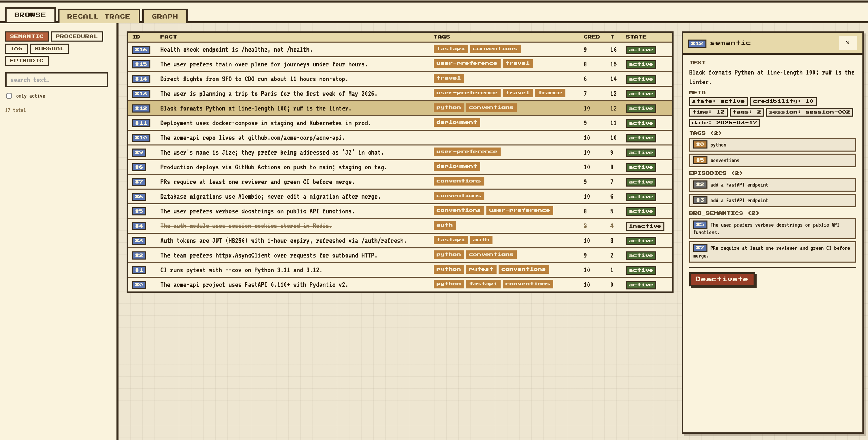Open episodic #2 add a FastAPI endpoint
This screenshot has width=868, height=440.
(x=772, y=185)
